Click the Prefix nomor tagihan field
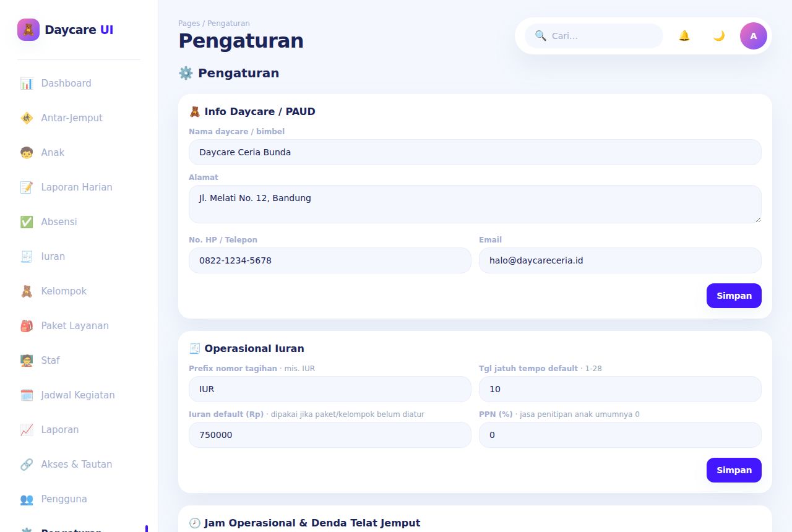Image resolution: width=792 pixels, height=532 pixels. pyautogui.click(x=330, y=389)
